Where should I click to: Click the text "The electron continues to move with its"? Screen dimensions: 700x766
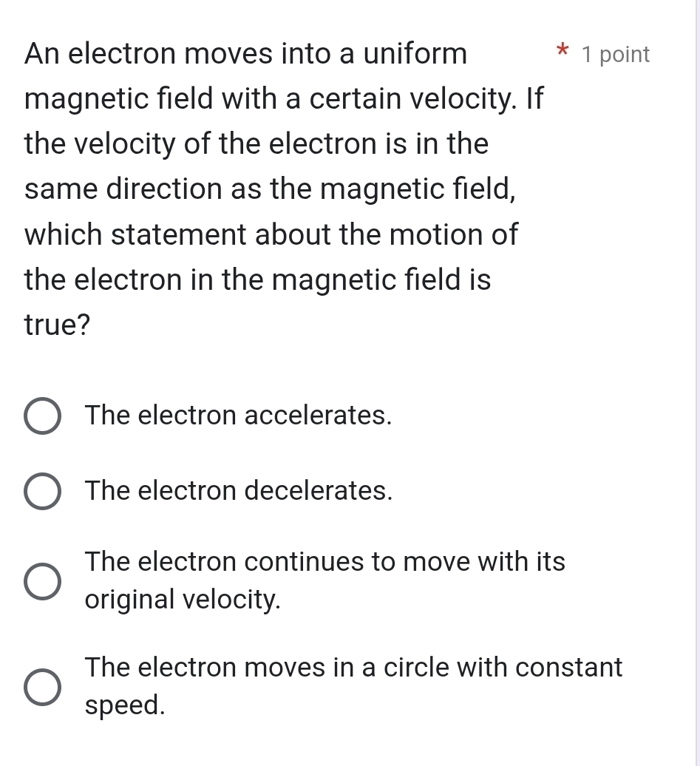(x=325, y=562)
